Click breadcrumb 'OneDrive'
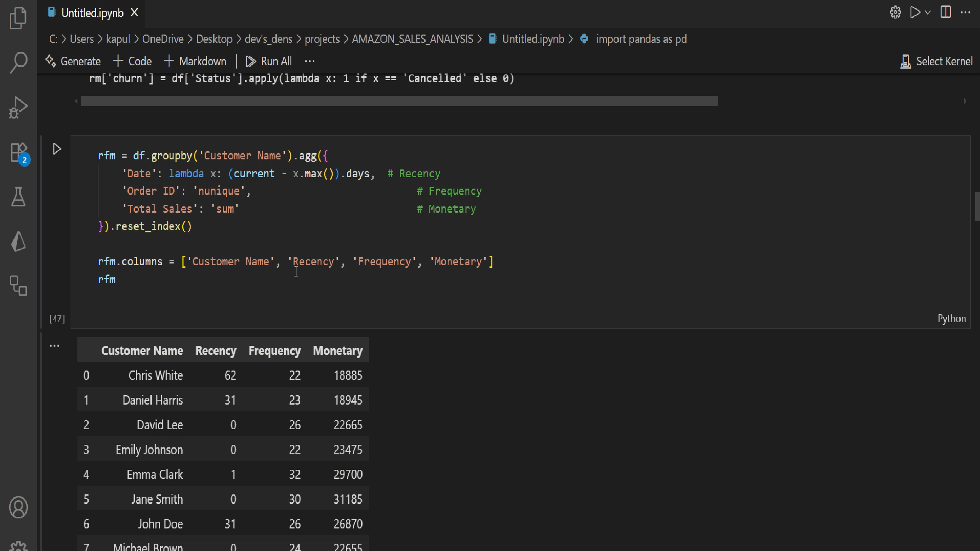 (x=163, y=39)
